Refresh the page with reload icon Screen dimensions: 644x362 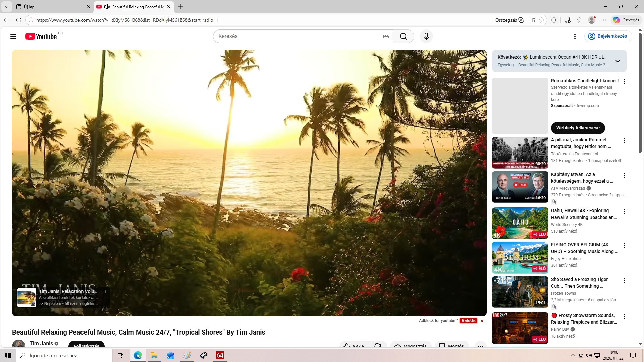pos(19,20)
